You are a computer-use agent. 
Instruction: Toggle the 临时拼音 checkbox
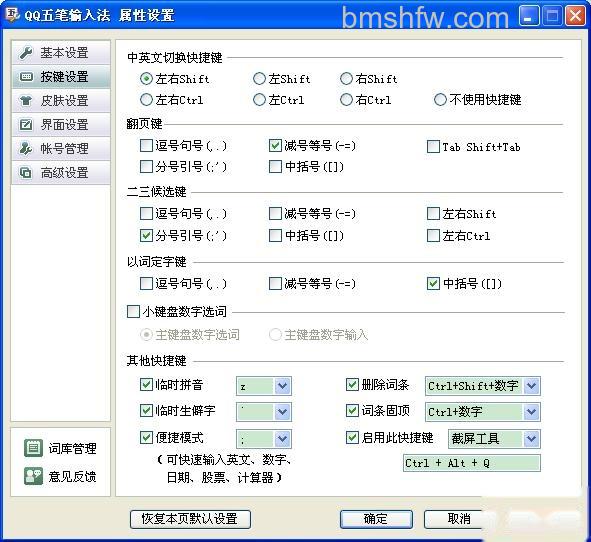point(146,384)
